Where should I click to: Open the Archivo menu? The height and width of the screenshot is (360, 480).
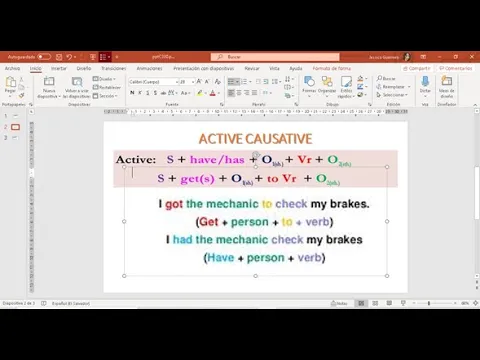[x=12, y=68]
